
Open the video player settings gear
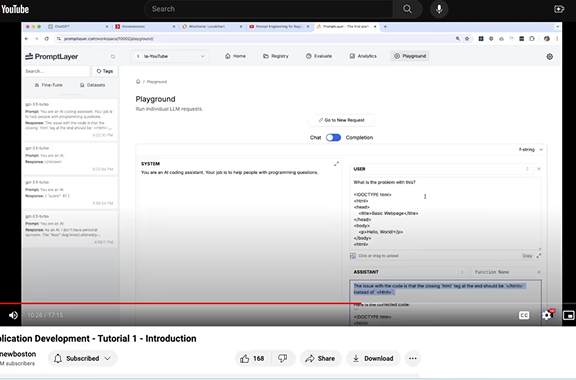(x=547, y=315)
